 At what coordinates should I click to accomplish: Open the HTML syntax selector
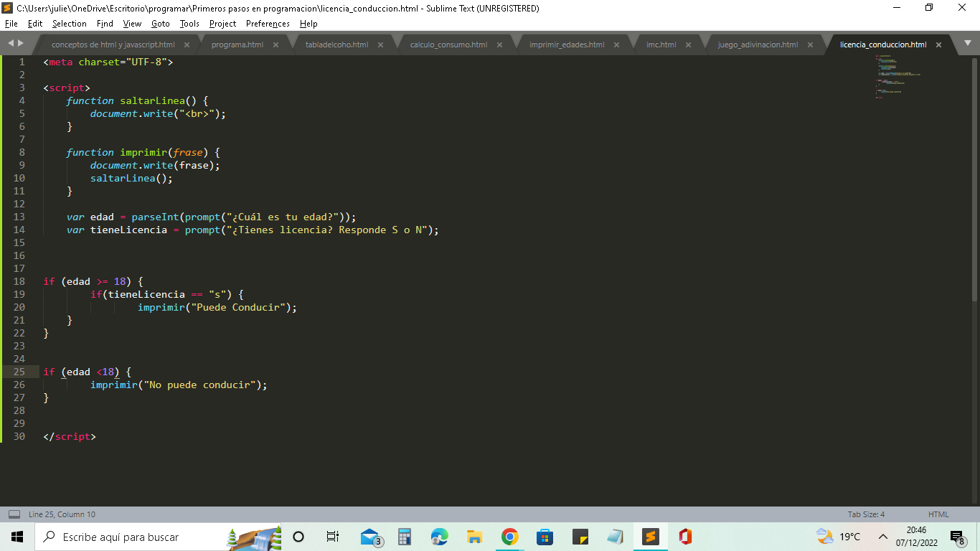click(x=938, y=514)
